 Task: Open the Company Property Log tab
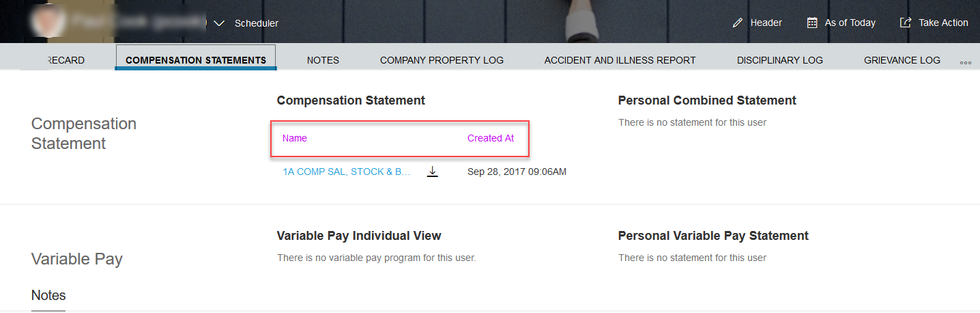[x=442, y=60]
